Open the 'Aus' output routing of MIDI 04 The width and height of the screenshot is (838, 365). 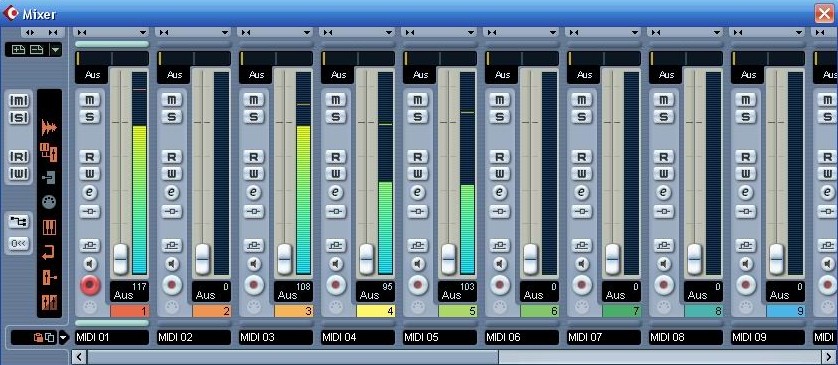(x=369, y=295)
